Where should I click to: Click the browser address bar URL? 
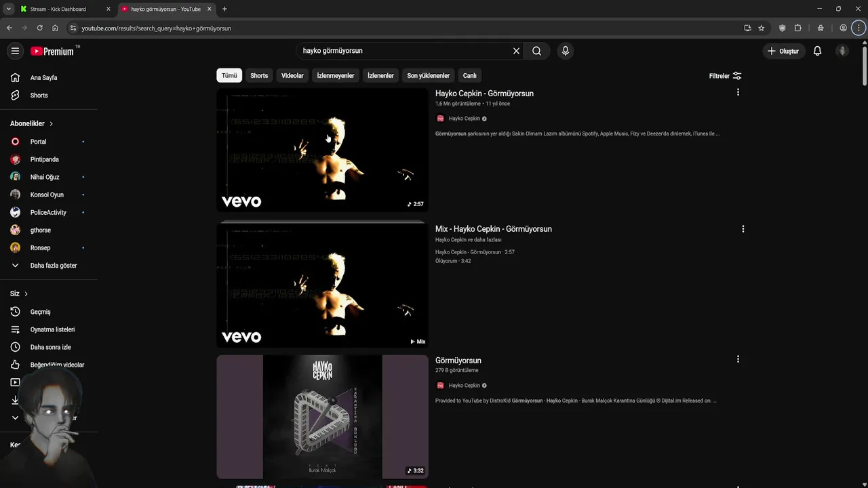(157, 28)
